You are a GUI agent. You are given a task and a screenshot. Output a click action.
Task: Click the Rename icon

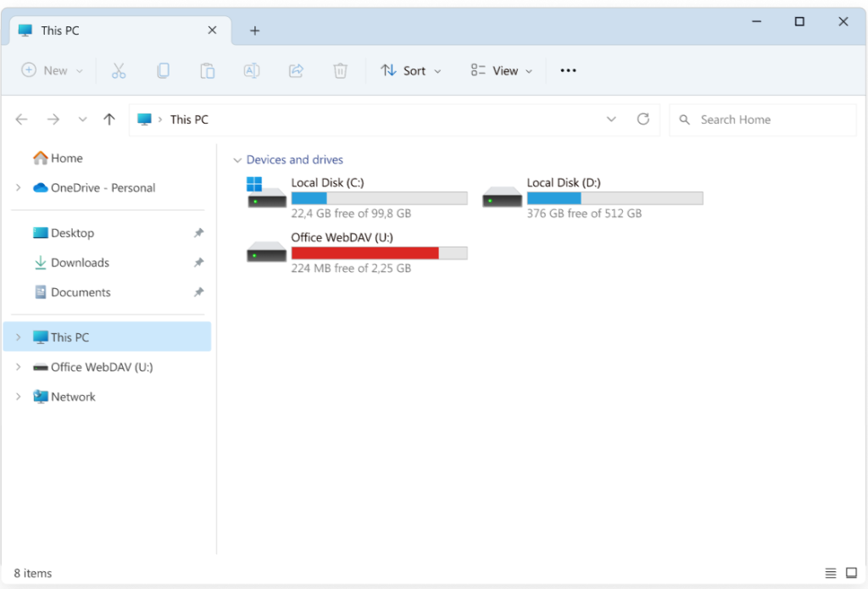click(251, 70)
